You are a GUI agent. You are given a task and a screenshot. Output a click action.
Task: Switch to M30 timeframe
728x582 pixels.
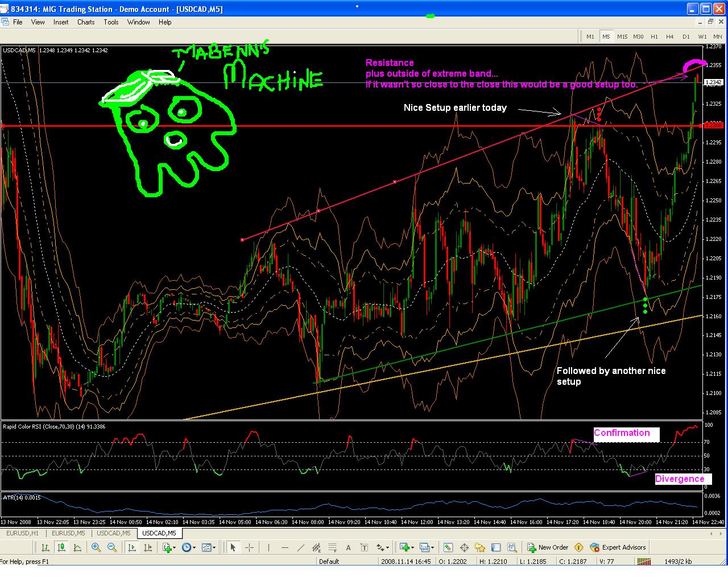pos(638,36)
